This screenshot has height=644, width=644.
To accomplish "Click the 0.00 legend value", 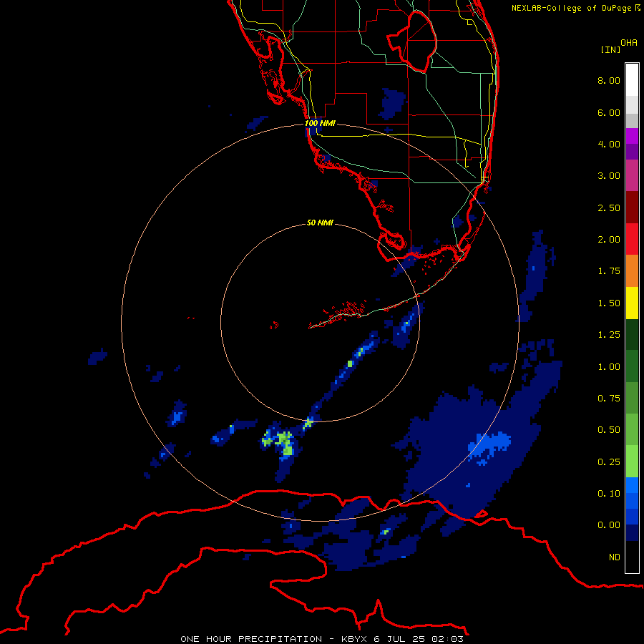I will click(x=609, y=525).
